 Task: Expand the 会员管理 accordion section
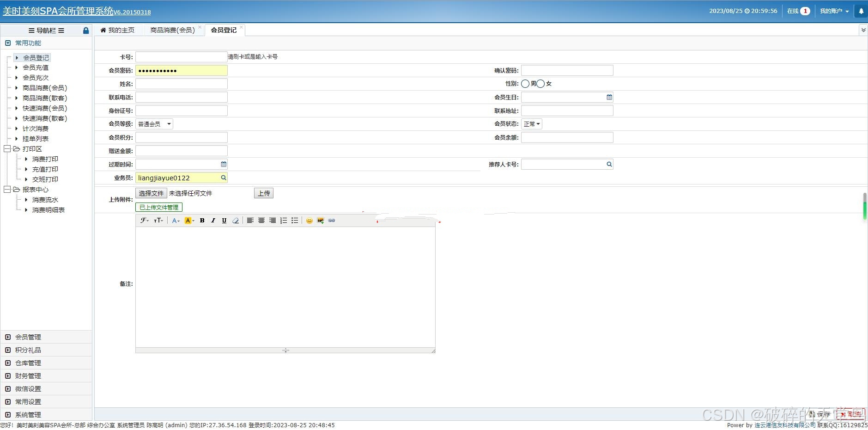[x=46, y=337]
